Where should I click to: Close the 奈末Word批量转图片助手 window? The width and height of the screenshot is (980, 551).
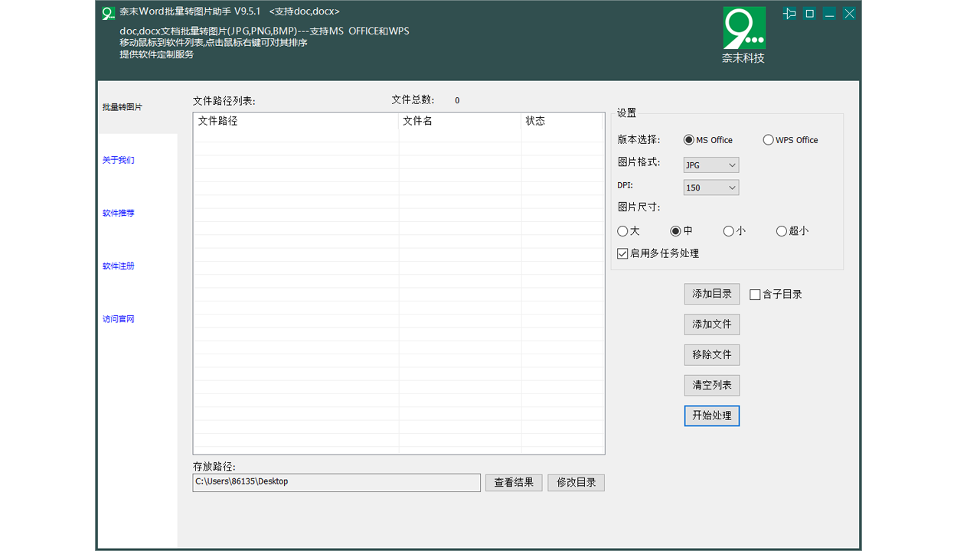(849, 14)
